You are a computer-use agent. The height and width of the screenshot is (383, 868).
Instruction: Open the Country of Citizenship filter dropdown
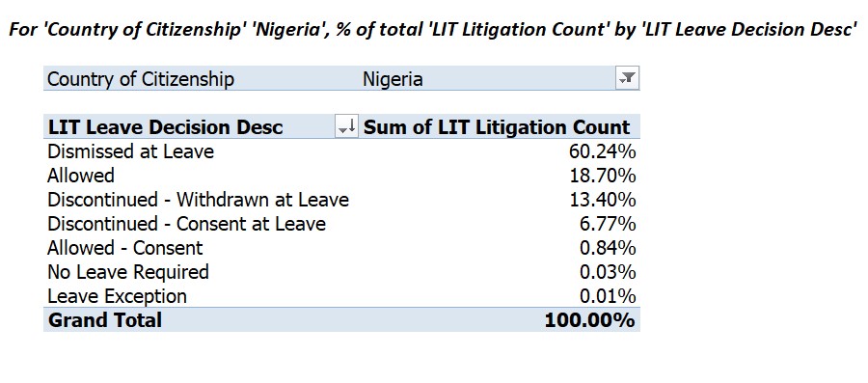[x=627, y=78]
